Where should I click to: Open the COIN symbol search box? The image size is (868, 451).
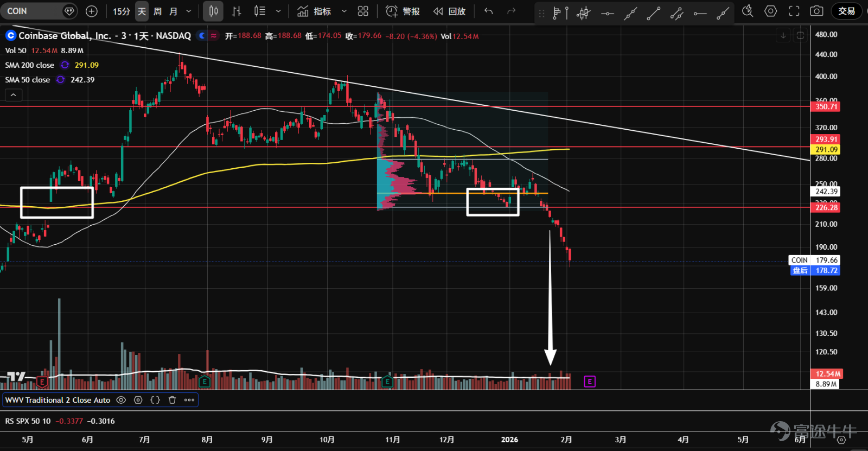[39, 11]
